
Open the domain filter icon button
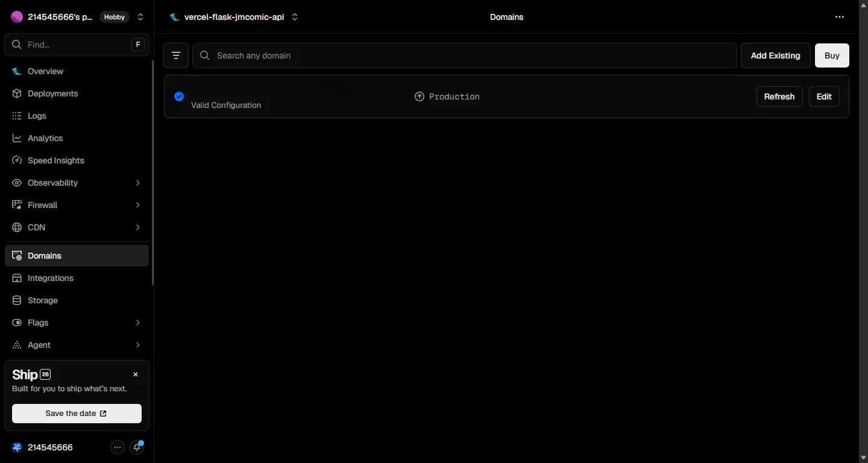point(176,55)
